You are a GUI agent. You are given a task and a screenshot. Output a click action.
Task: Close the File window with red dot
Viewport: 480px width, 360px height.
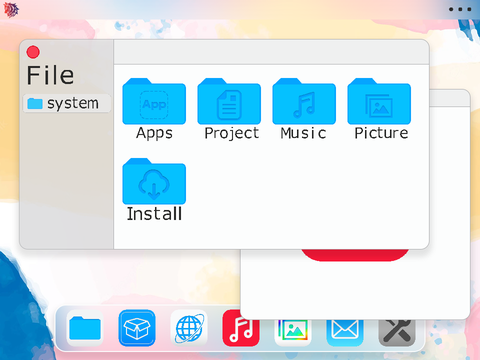click(33, 52)
